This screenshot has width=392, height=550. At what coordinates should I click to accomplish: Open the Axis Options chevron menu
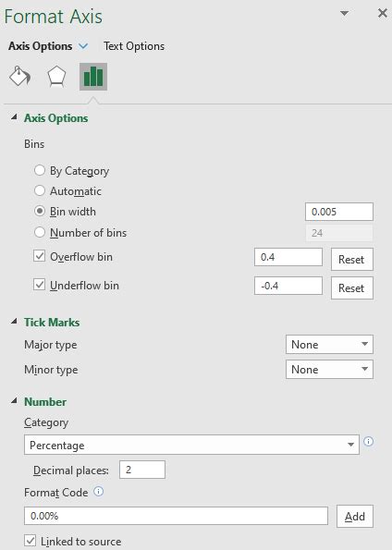pos(83,46)
